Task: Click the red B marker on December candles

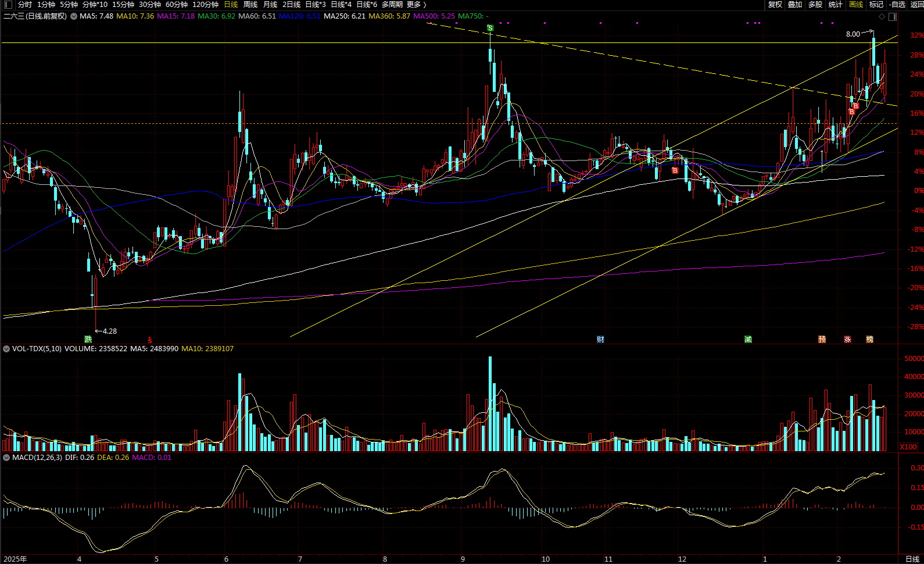Action: coord(675,170)
